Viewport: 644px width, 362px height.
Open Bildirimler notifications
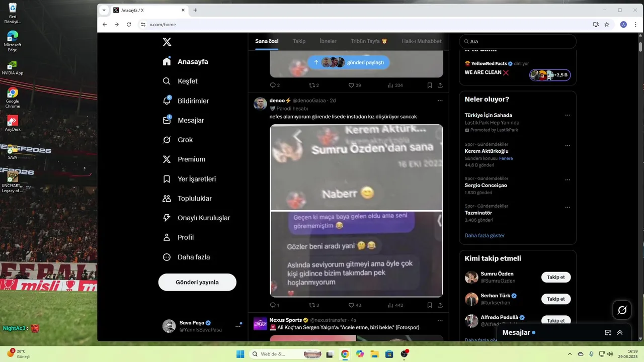(186, 101)
